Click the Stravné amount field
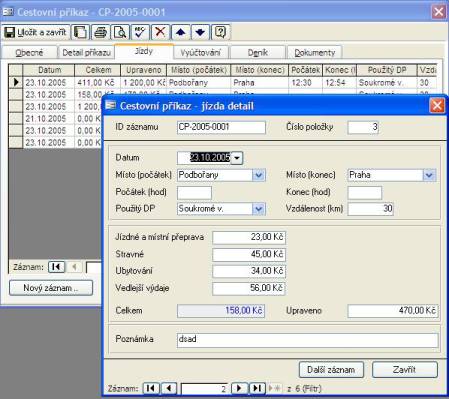 pyautogui.click(x=249, y=254)
